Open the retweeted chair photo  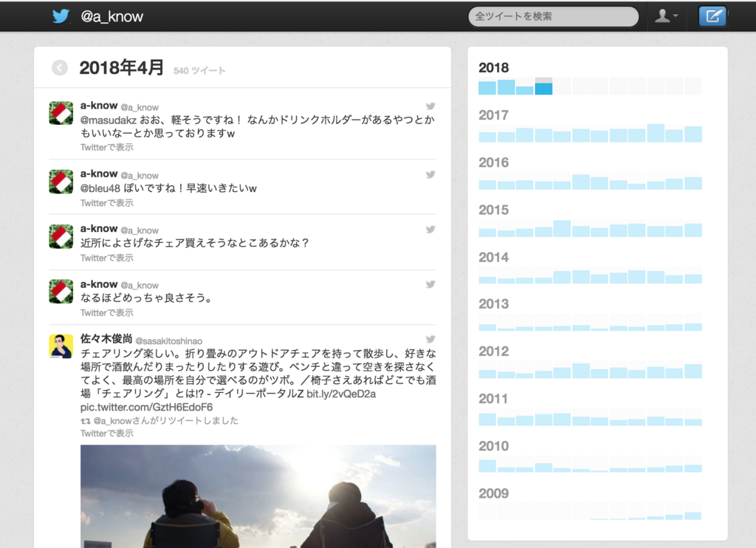(x=258, y=496)
